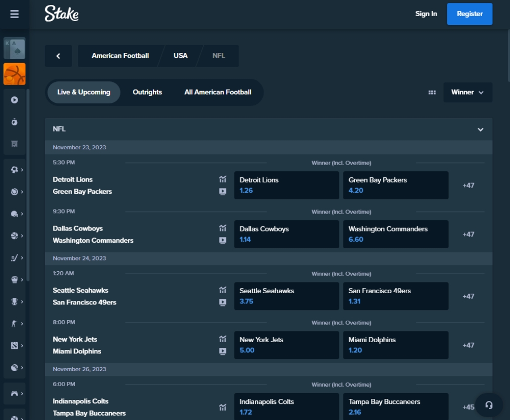Image resolution: width=510 pixels, height=420 pixels.
Task: Open statistics icon for Jets vs Dolphins
Action: (x=222, y=339)
